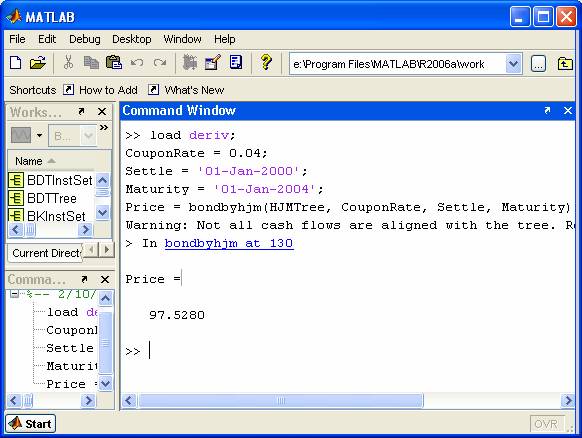Open the GUIDE tool icon
Image resolution: width=582 pixels, height=438 pixels.
point(213,62)
